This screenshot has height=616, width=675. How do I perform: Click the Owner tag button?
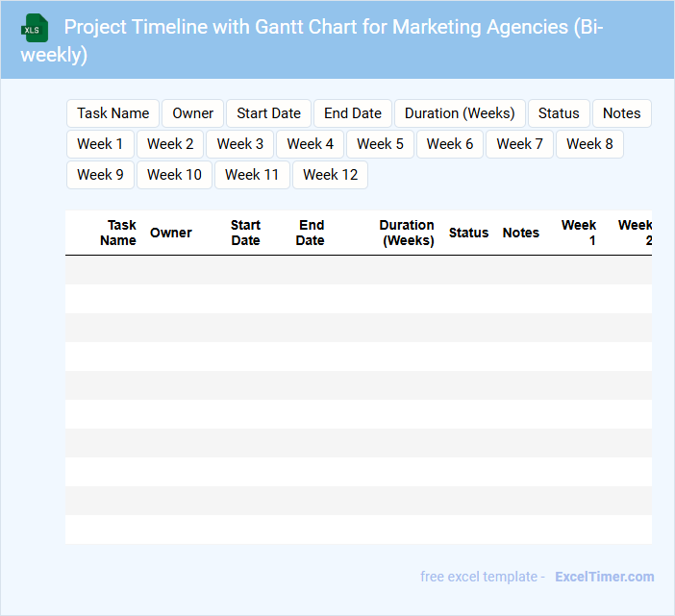(192, 113)
